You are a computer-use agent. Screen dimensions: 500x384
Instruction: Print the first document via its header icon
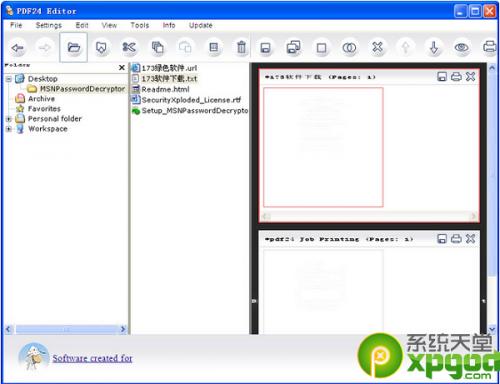point(456,77)
